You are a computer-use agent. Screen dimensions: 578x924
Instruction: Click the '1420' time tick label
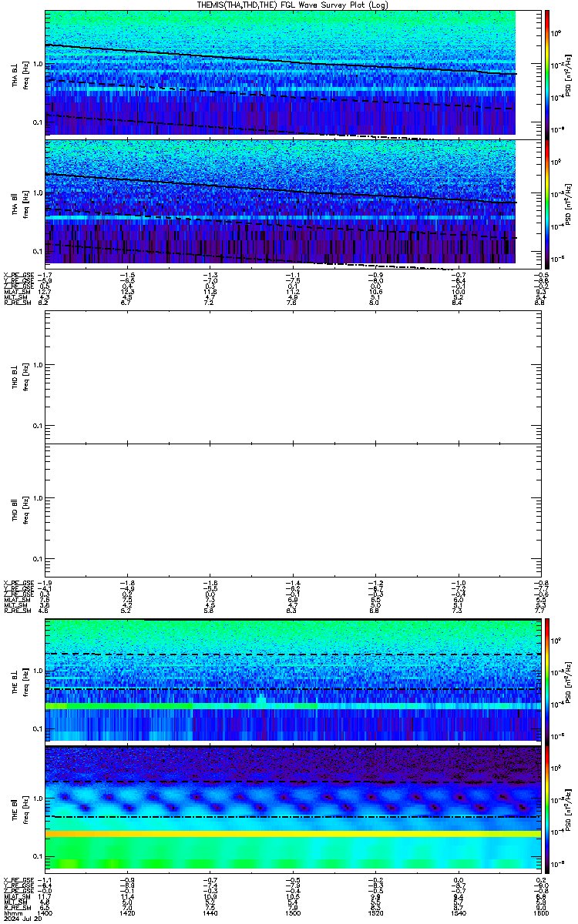[x=127, y=912]
